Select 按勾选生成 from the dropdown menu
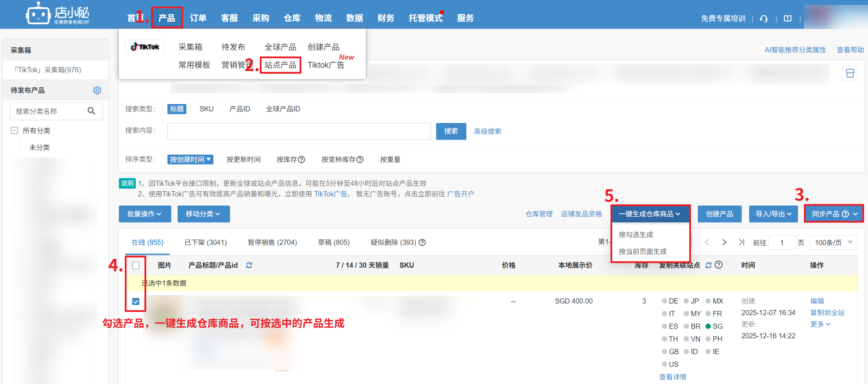The height and width of the screenshot is (384, 868). [x=636, y=235]
